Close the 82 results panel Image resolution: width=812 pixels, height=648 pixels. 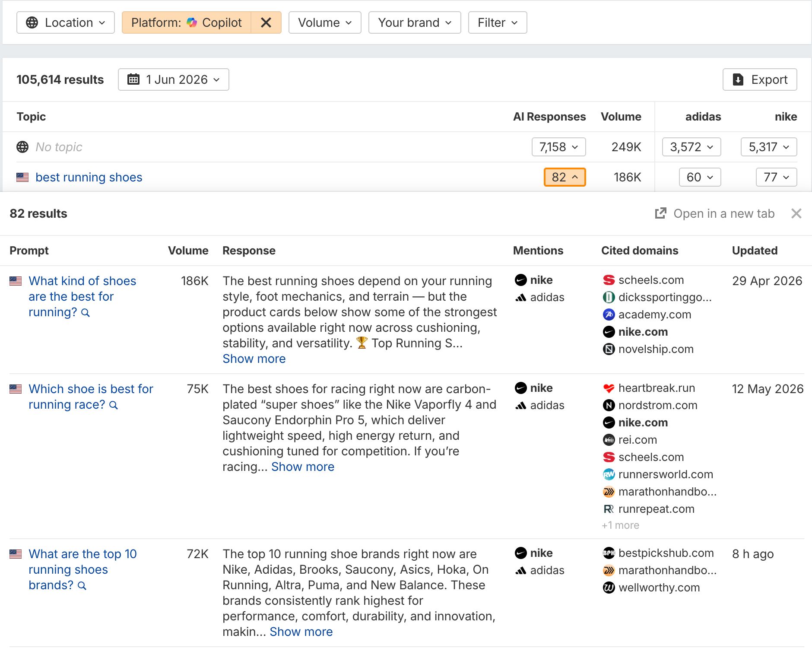796,213
